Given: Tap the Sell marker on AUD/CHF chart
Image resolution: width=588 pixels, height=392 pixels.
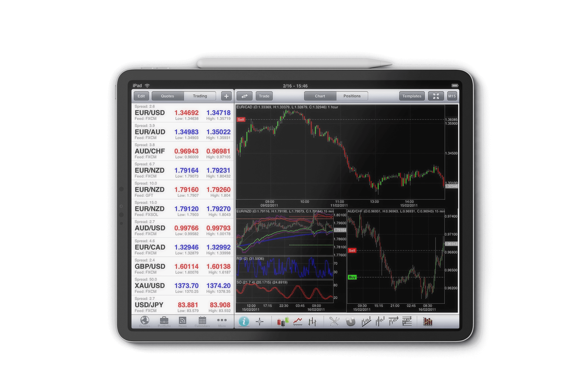Looking at the screenshot, I should pyautogui.click(x=352, y=250).
